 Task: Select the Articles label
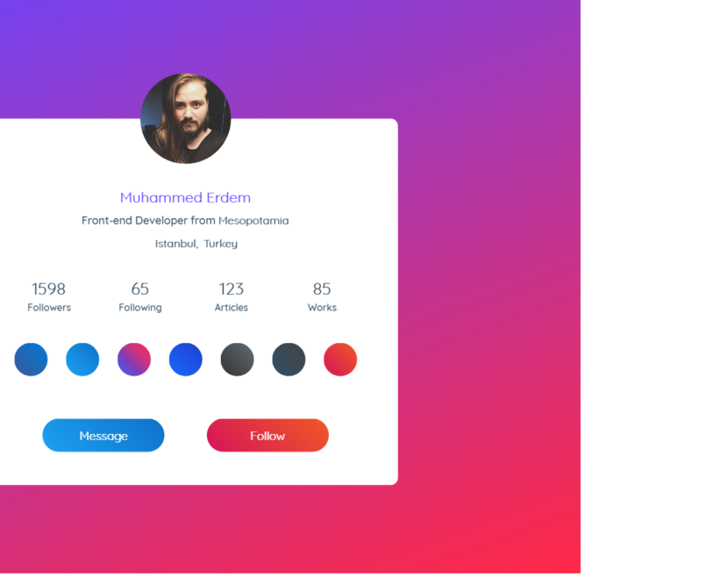click(232, 308)
